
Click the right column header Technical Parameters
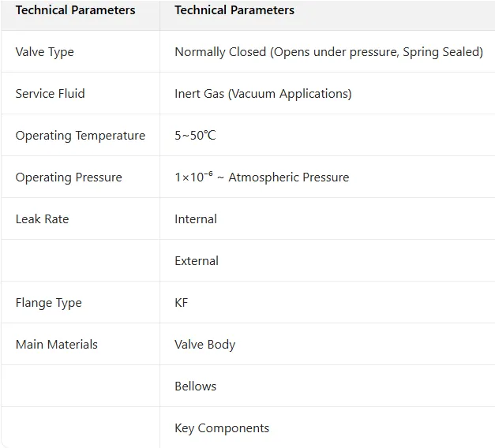click(234, 10)
